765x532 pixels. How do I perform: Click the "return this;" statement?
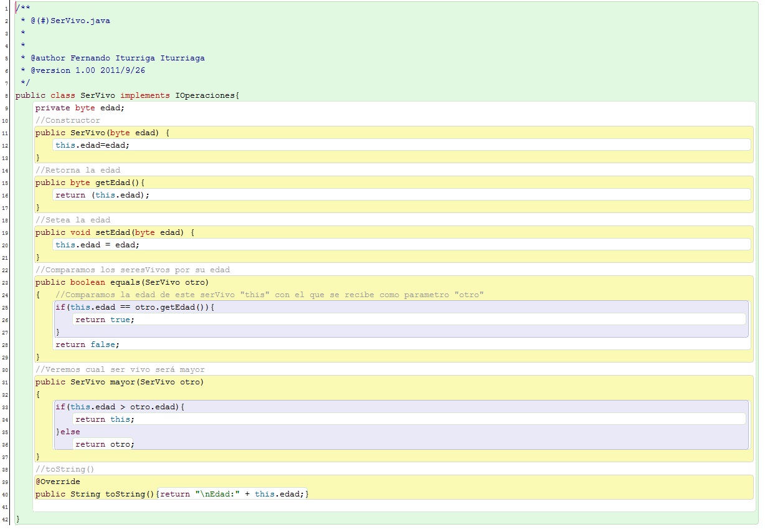pyautogui.click(x=105, y=419)
